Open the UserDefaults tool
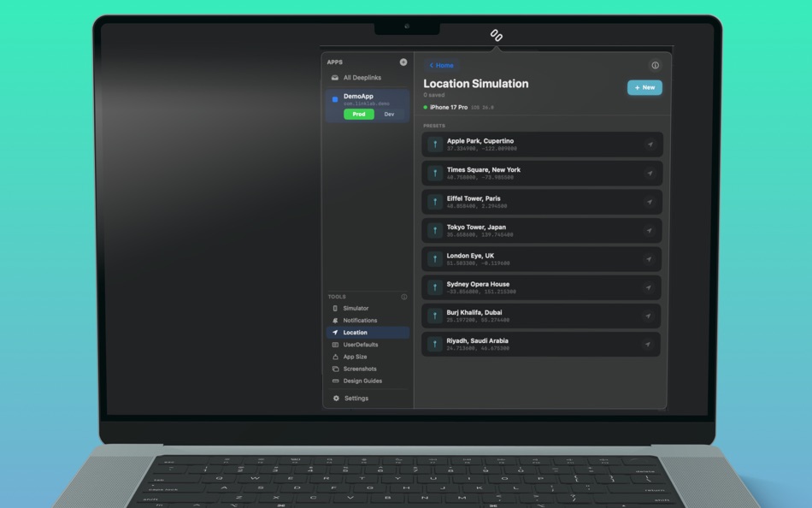The height and width of the screenshot is (508, 812). coord(359,344)
